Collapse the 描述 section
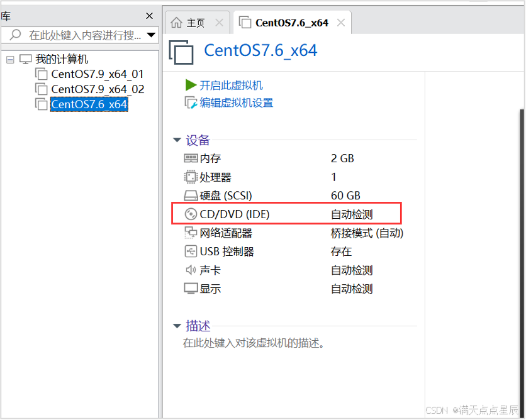The height and width of the screenshot is (420, 526). click(177, 326)
